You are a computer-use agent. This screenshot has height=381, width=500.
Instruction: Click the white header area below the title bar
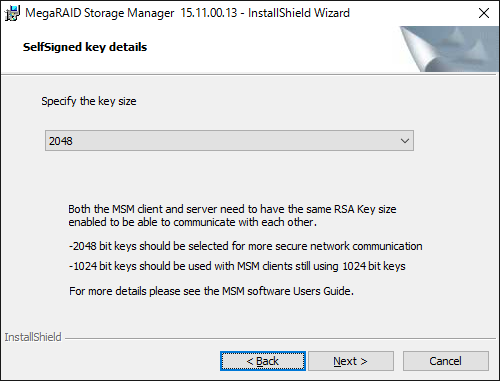pyautogui.click(x=200, y=49)
